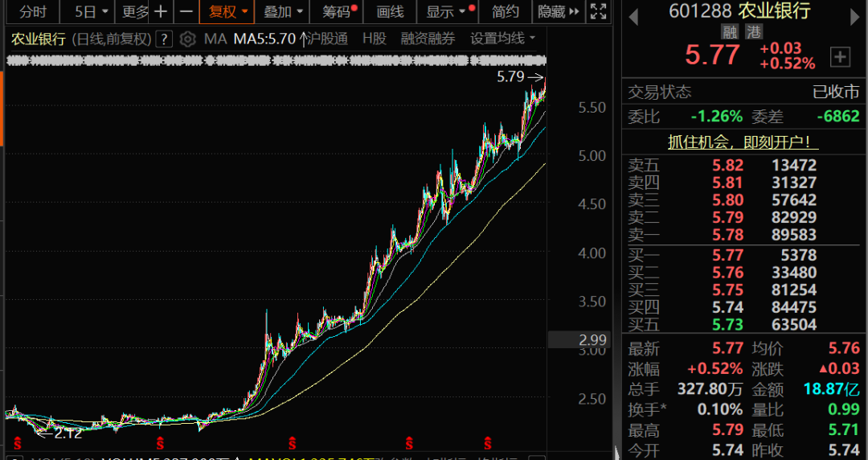Viewport: 868px width, 460px height.
Task: Select 卖三 ask price 5.80
Action: pos(727,200)
